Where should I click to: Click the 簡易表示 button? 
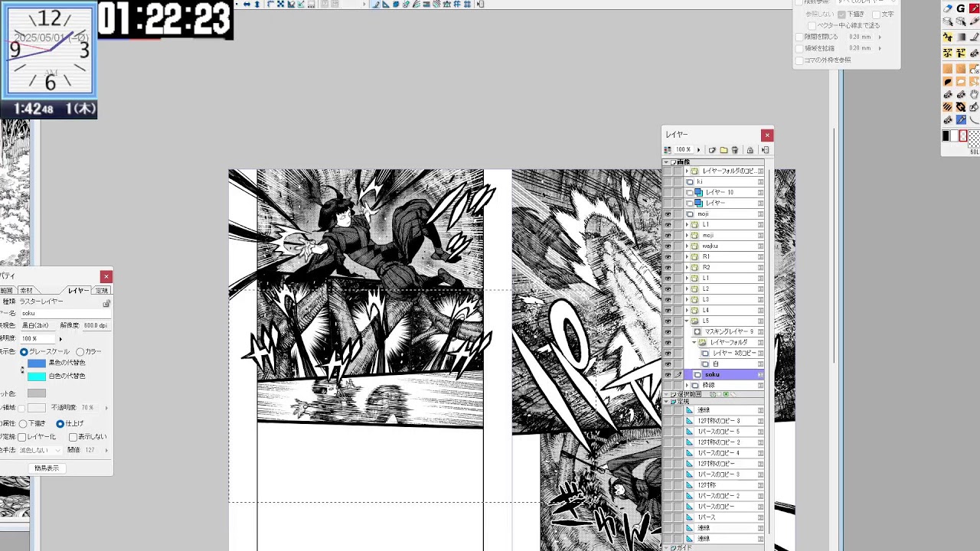(46, 468)
